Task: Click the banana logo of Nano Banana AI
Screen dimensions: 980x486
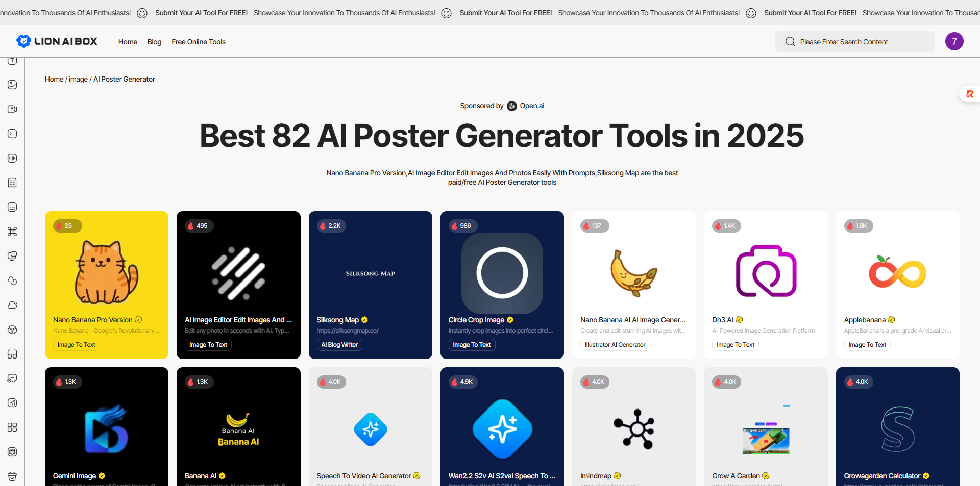Action: (x=633, y=273)
